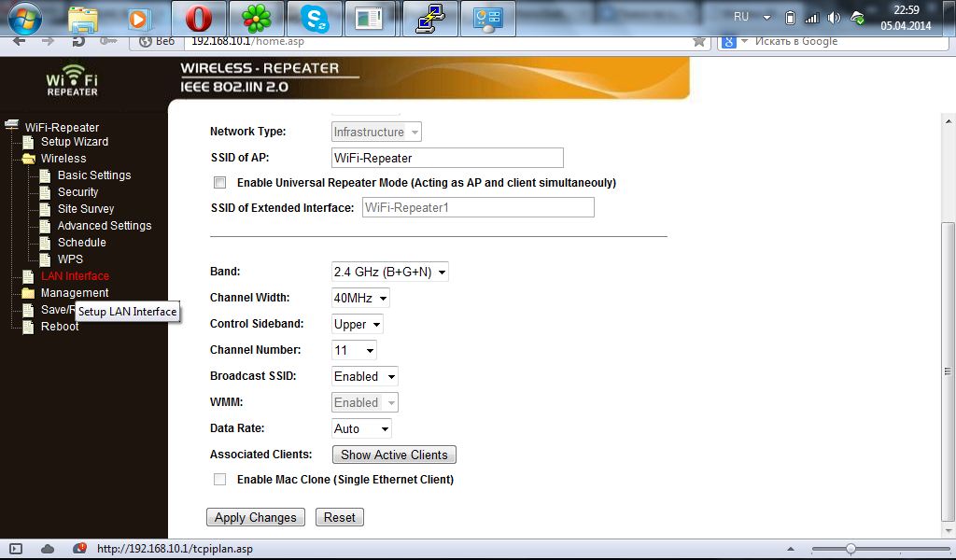The height and width of the screenshot is (560, 956).
Task: Open the Windows Start orb
Action: (x=25, y=19)
